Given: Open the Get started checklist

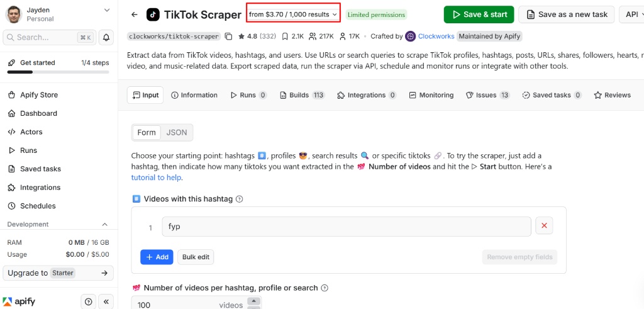Looking at the screenshot, I should [x=58, y=63].
